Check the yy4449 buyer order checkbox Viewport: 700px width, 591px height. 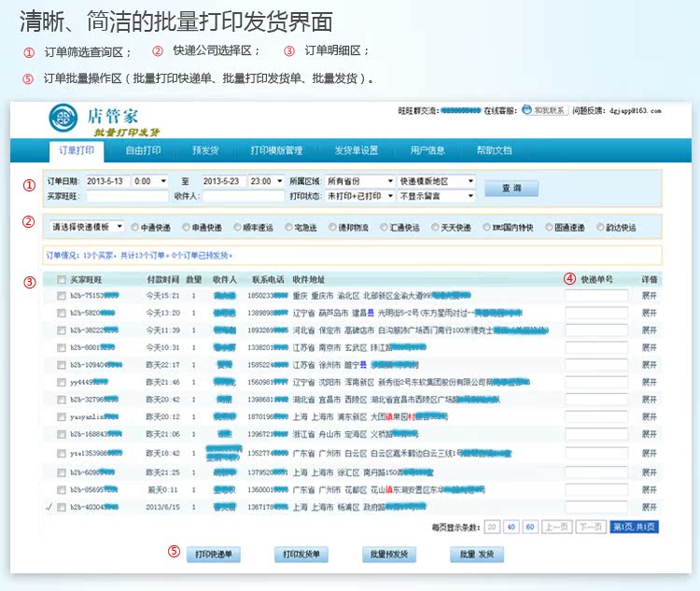pos(62,383)
